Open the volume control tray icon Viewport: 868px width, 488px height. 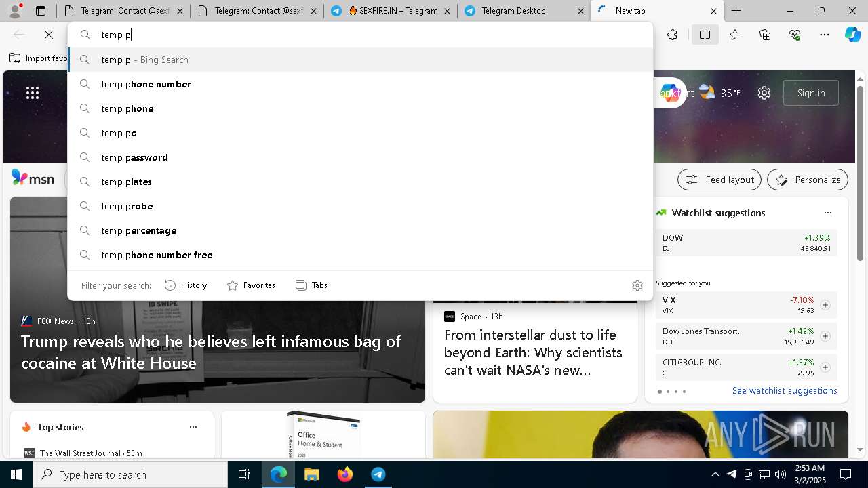pyautogui.click(x=780, y=474)
